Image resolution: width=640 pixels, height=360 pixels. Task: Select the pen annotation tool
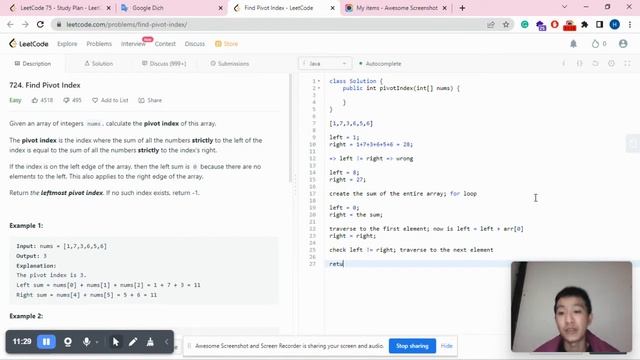(133, 342)
